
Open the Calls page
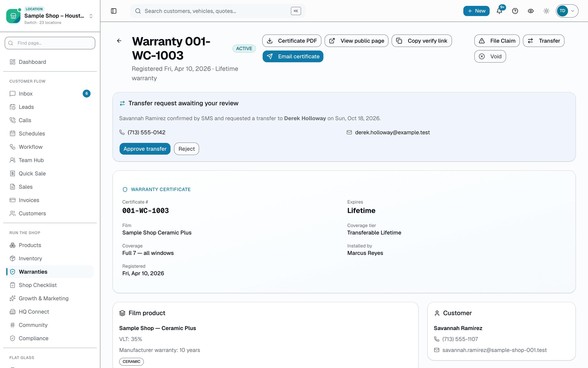pyautogui.click(x=50, y=120)
